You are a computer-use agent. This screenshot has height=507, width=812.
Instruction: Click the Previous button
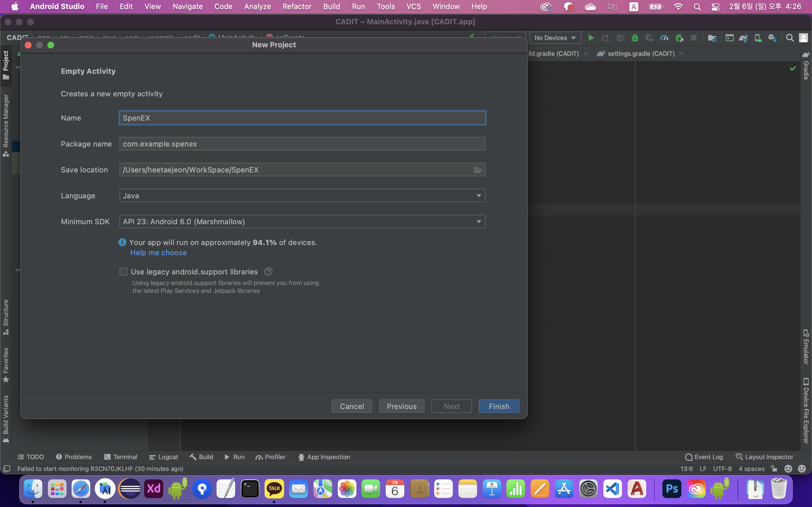click(401, 406)
